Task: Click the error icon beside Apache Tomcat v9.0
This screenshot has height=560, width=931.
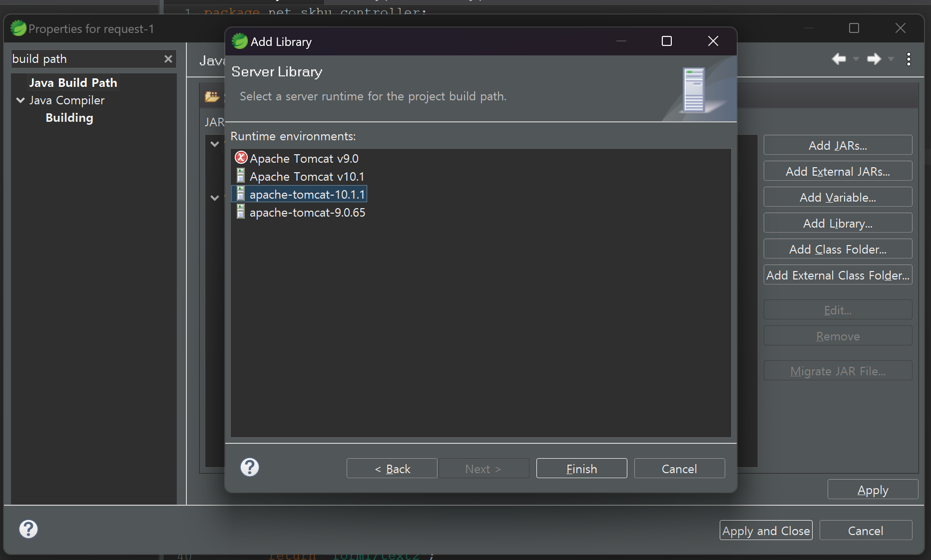Action: click(x=241, y=158)
